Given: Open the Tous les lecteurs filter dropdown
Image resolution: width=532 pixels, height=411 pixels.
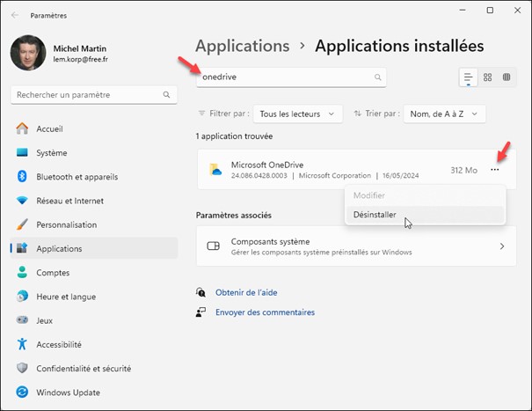Looking at the screenshot, I should point(299,114).
